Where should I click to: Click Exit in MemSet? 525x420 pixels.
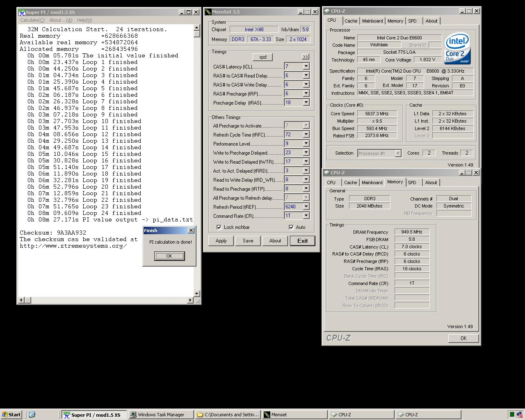pos(303,241)
